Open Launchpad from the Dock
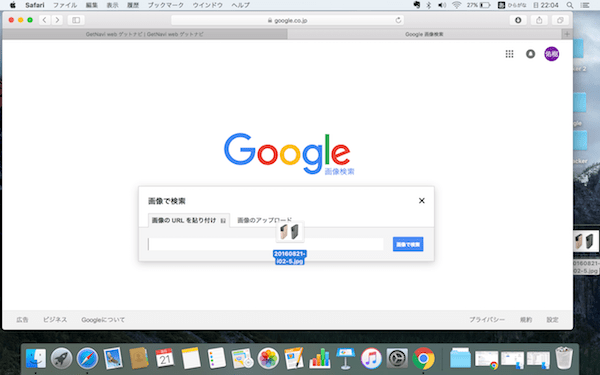This screenshot has height=375, width=600. [62, 359]
